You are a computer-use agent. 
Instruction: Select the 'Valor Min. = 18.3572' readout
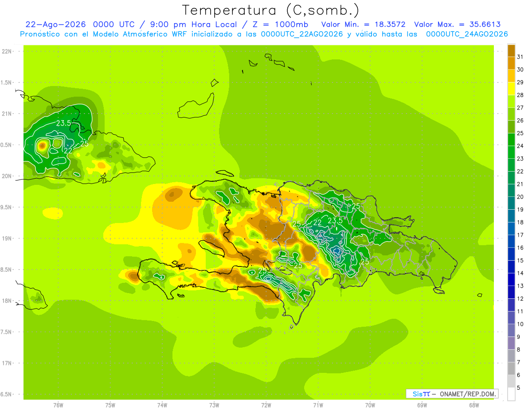coord(364,24)
